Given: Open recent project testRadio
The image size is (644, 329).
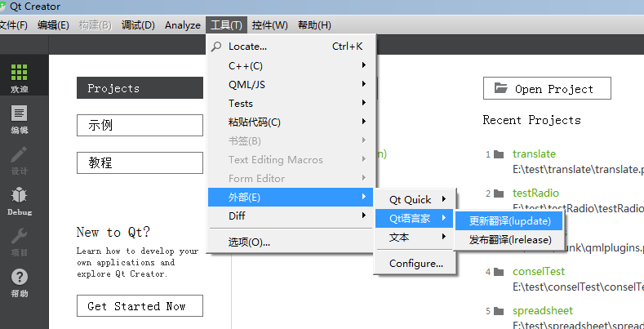Looking at the screenshot, I should click(x=535, y=193).
